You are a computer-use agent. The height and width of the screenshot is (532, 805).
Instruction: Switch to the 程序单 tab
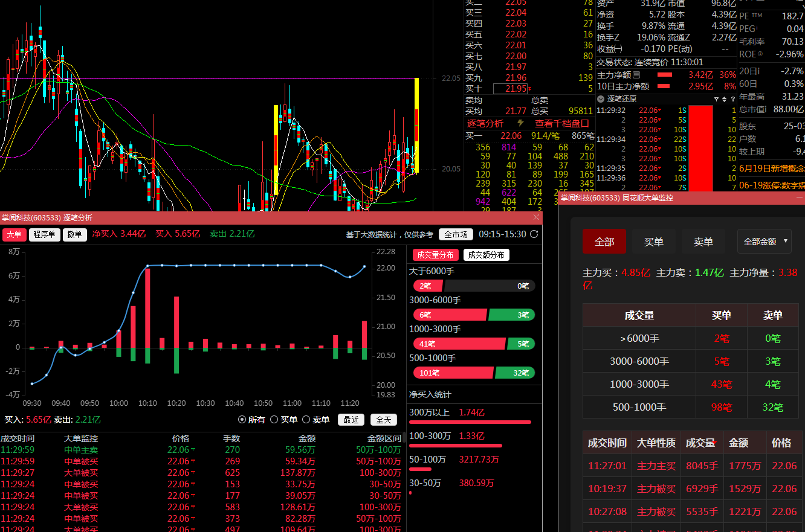[x=45, y=234]
